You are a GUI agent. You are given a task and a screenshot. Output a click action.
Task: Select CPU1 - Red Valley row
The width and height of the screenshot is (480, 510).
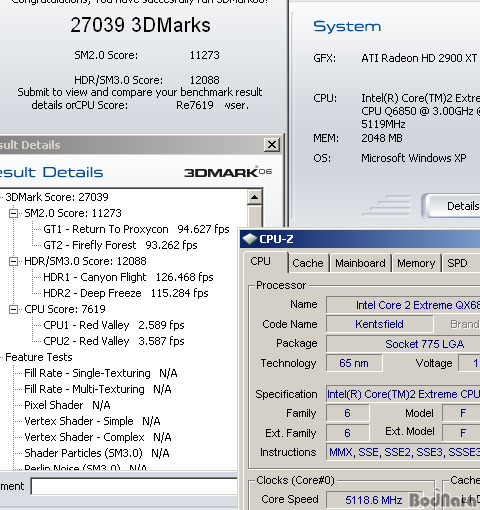click(x=114, y=325)
